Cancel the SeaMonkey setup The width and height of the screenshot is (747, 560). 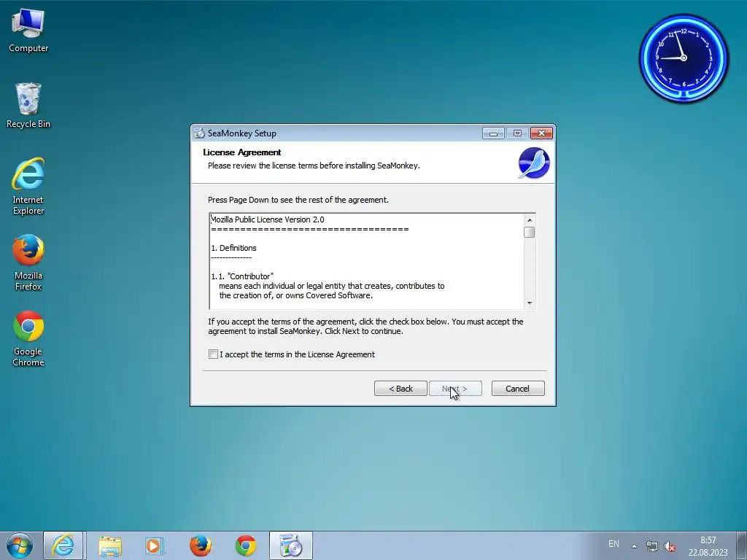tap(518, 389)
